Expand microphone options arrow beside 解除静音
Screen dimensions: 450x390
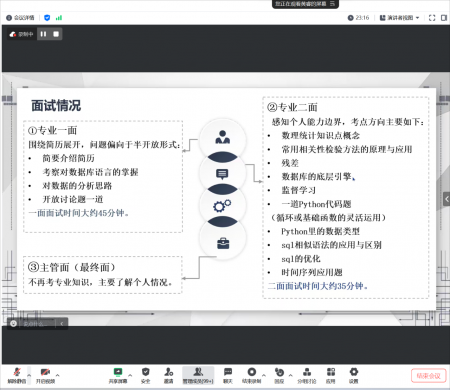(29, 375)
